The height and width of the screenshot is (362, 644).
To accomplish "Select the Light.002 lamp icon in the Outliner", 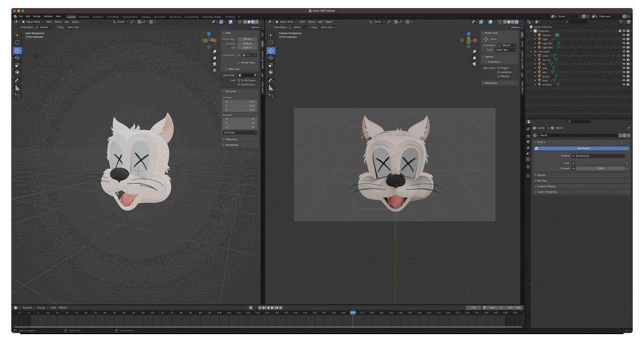I will coord(539,47).
